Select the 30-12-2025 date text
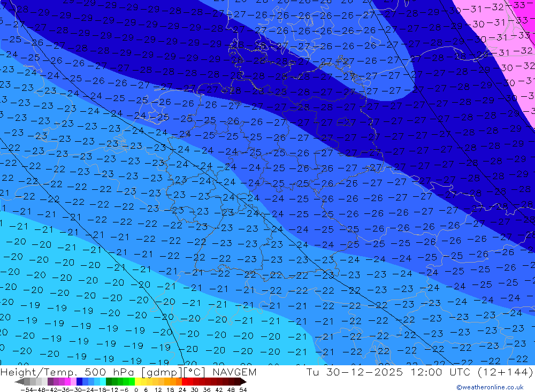 (364, 372)
